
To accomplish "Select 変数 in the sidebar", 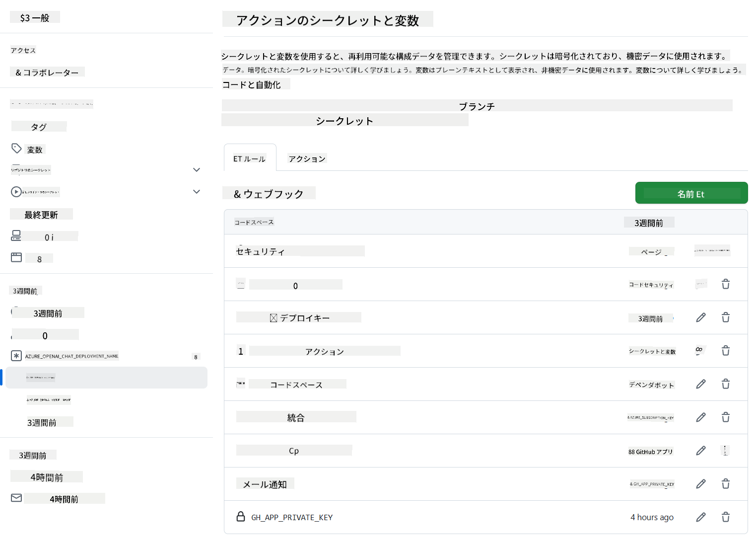I will point(35,149).
